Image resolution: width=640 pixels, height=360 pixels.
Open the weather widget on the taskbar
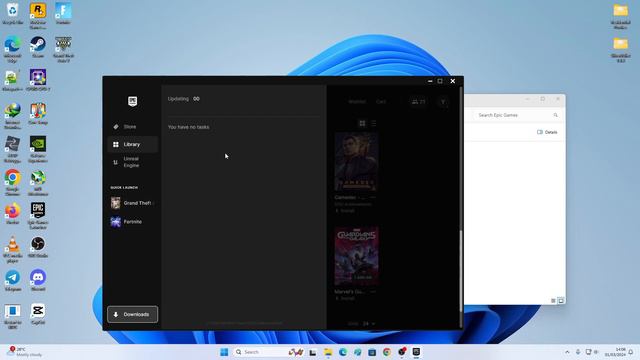tap(24, 352)
